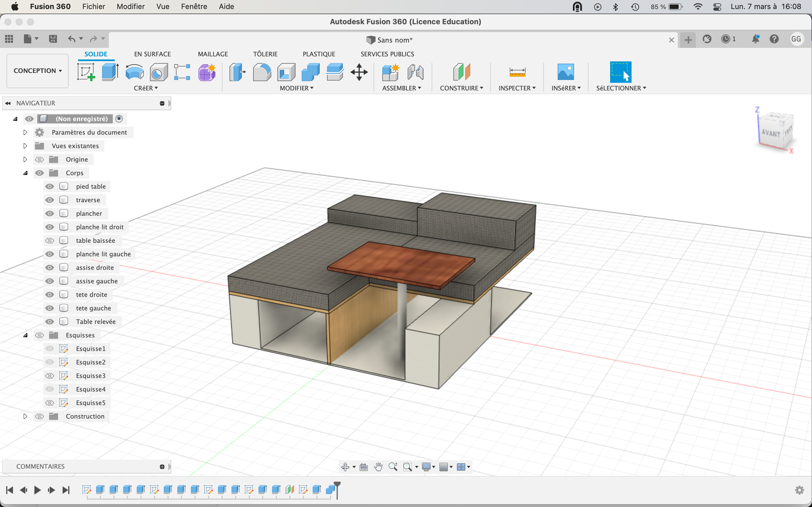Click the Orbit tool in navigation bar
The width and height of the screenshot is (812, 507).
pos(345,466)
